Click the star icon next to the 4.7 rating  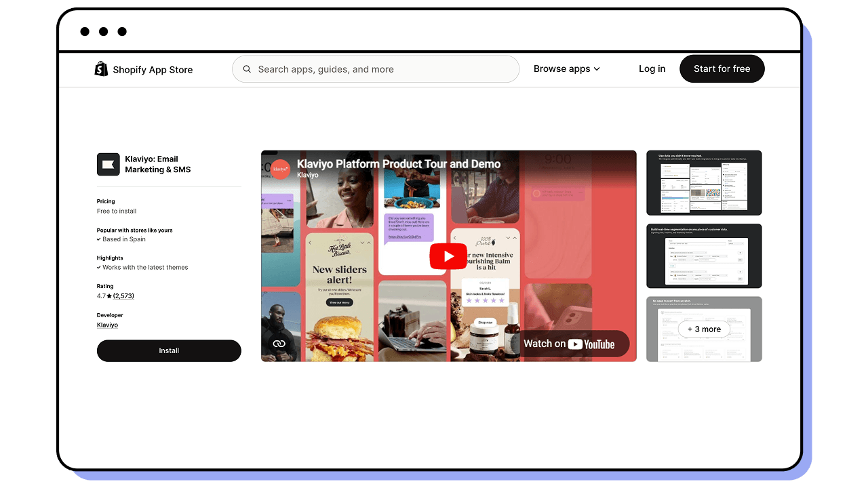110,296
